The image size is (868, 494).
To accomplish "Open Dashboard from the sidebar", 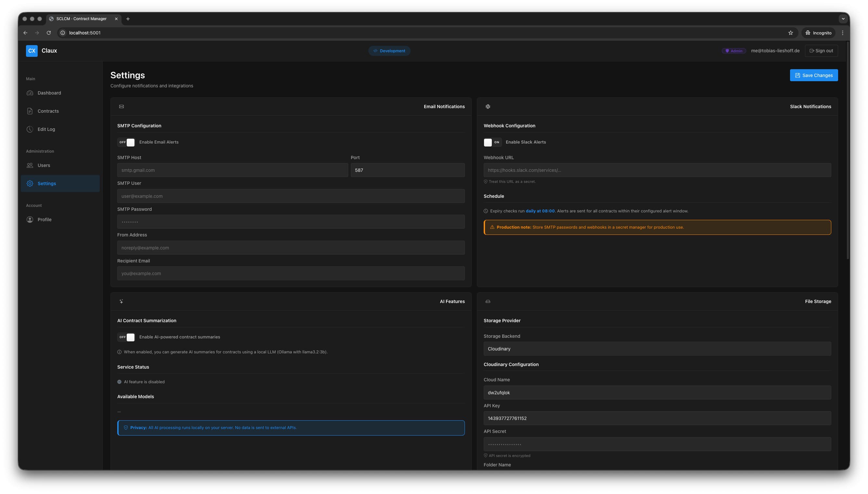I will click(x=49, y=93).
